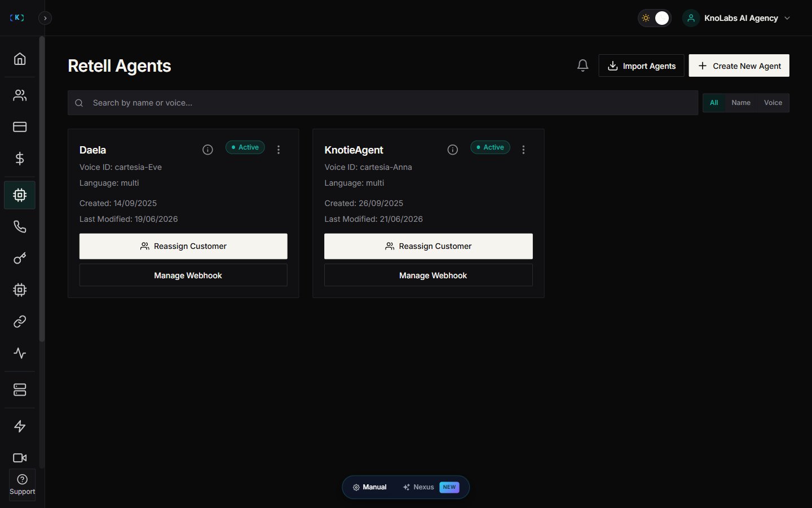Select the All filter tab
The image size is (812, 508).
point(714,103)
